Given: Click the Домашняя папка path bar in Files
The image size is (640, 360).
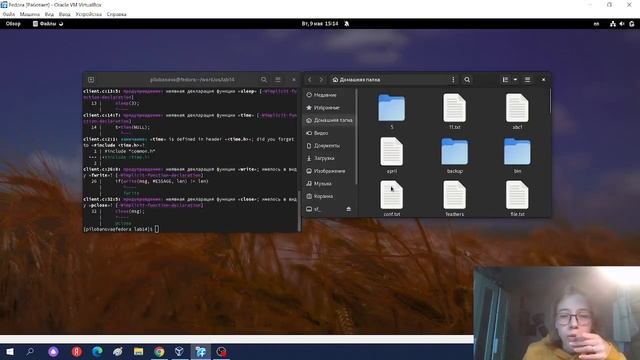Looking at the screenshot, I should tap(389, 80).
